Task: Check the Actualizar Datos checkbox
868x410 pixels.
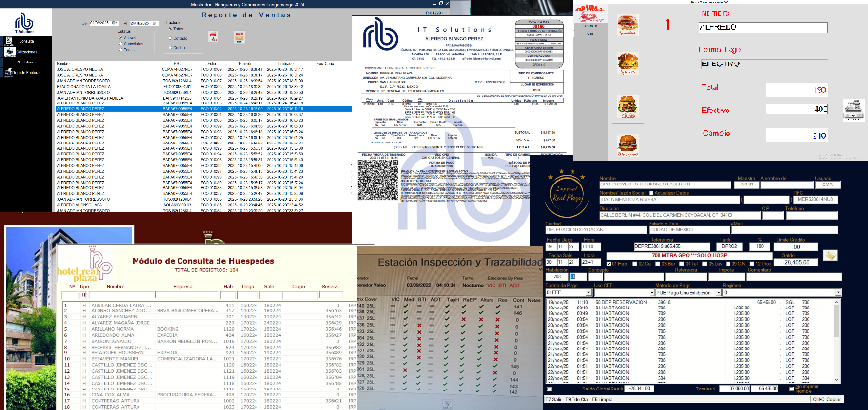Action: click(x=651, y=193)
